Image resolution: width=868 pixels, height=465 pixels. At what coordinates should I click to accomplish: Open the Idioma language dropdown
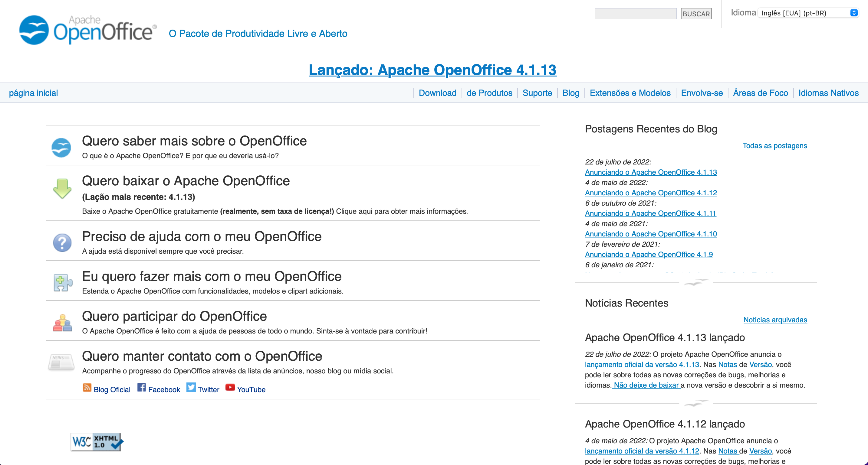[808, 13]
